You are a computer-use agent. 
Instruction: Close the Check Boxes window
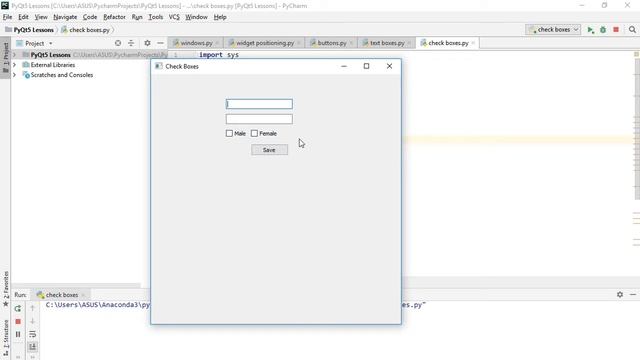[389, 66]
